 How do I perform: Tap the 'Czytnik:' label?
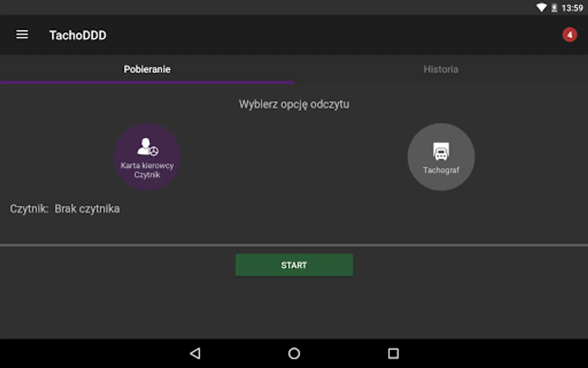click(x=29, y=209)
